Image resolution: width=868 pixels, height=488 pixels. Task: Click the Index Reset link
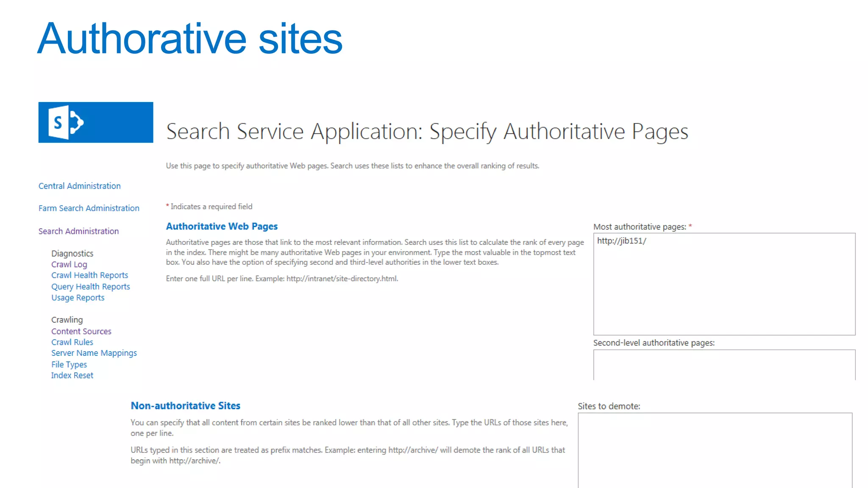(72, 376)
